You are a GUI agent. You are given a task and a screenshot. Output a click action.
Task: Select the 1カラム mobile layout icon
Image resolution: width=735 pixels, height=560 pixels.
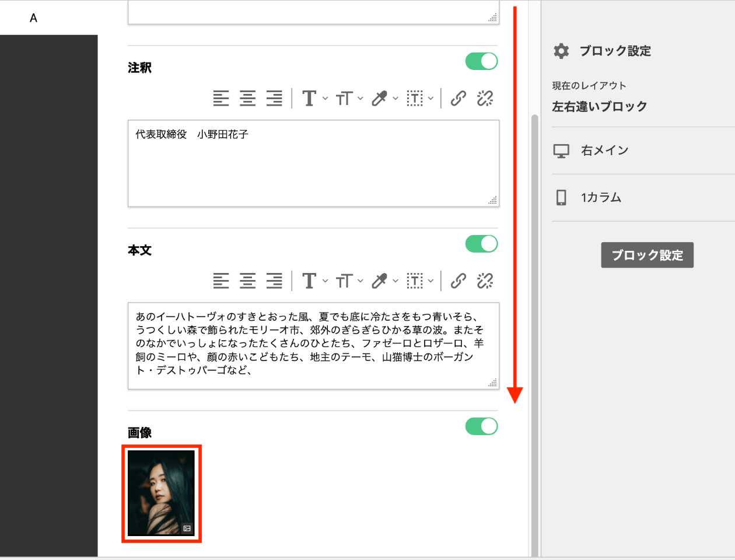pyautogui.click(x=562, y=198)
